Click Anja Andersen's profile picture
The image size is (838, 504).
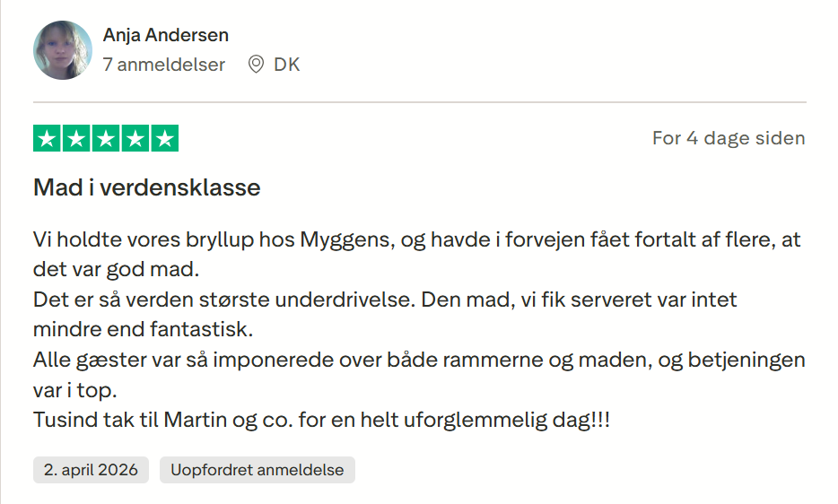point(63,50)
